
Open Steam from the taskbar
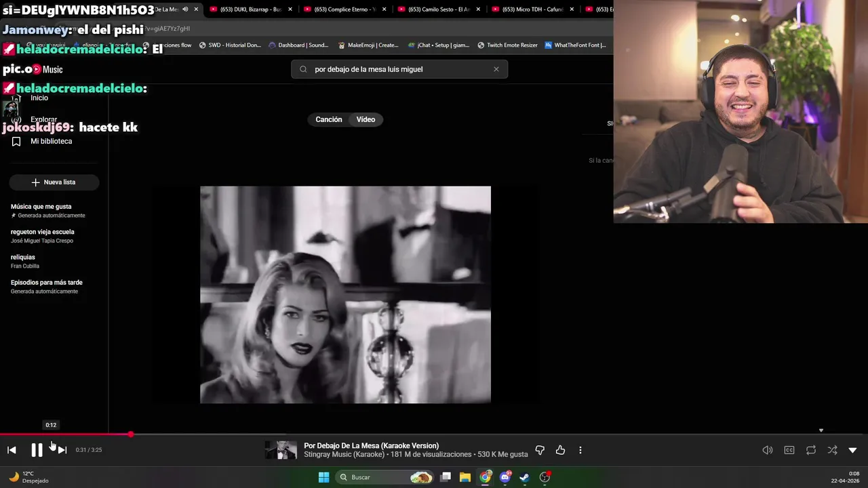pyautogui.click(x=524, y=477)
